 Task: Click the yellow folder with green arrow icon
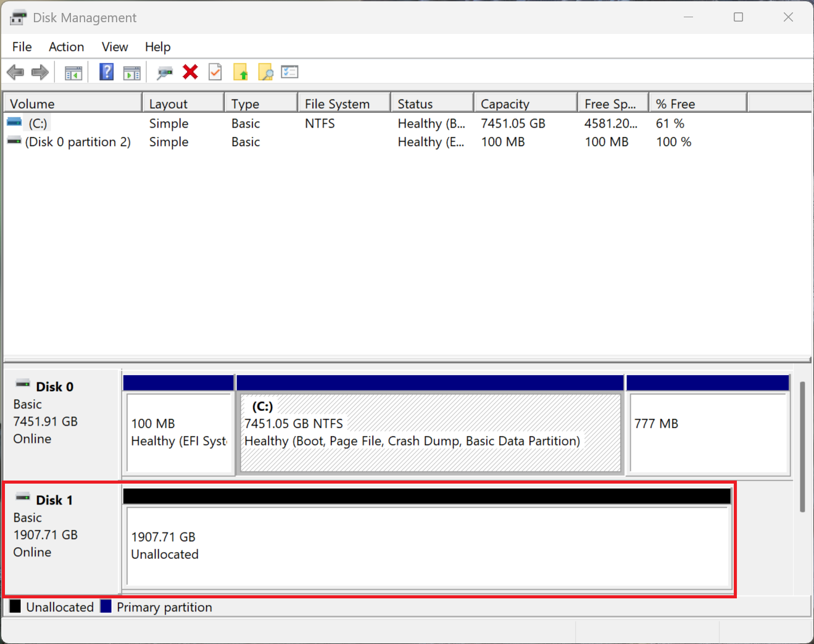click(x=241, y=73)
